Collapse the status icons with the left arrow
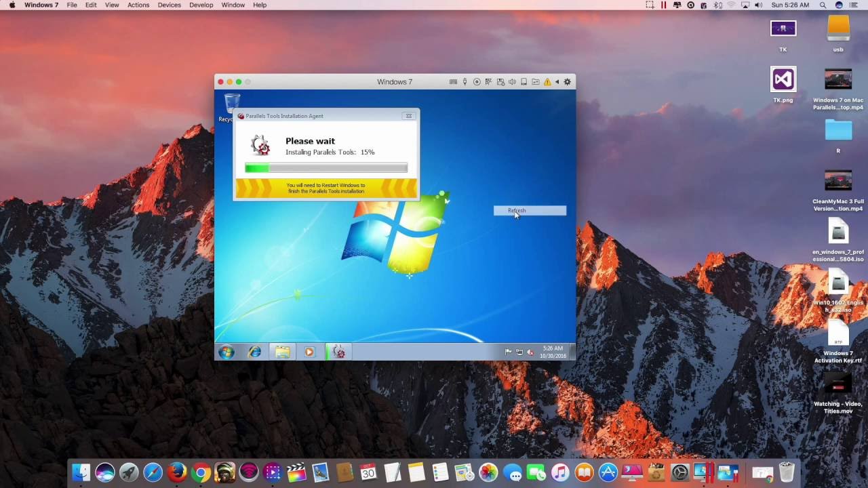This screenshot has height=488, width=868. 557,82
